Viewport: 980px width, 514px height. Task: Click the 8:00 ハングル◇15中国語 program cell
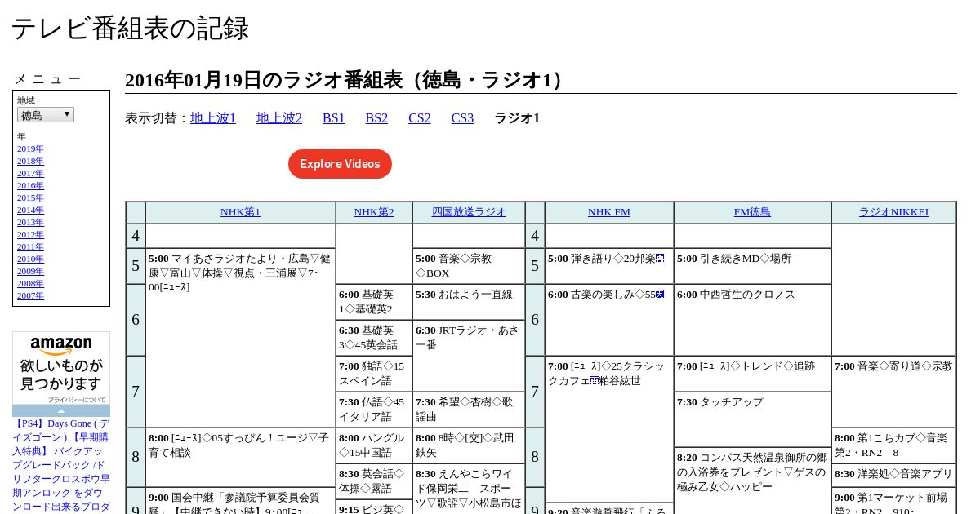(x=374, y=445)
